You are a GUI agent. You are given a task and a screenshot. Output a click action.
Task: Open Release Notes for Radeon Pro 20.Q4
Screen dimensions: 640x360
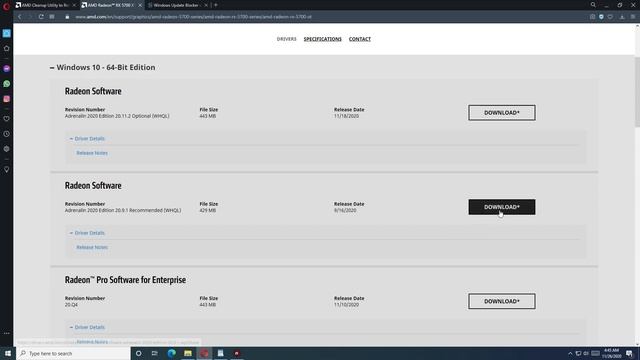pyautogui.click(x=92, y=342)
